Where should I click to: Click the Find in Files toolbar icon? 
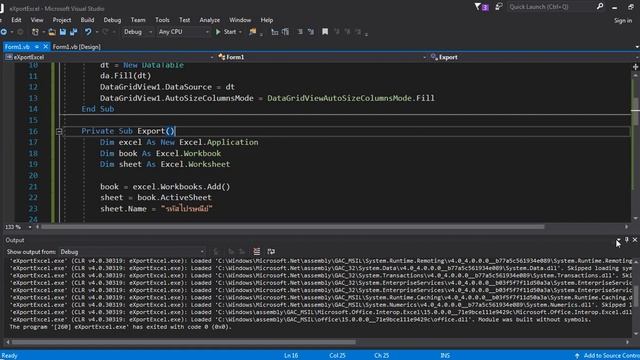click(x=253, y=32)
